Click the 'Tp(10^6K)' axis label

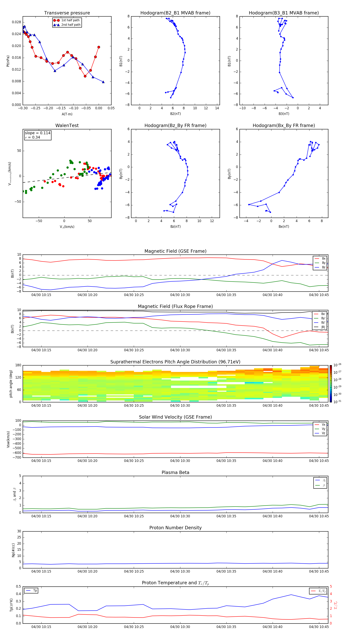tap(11, 605)
